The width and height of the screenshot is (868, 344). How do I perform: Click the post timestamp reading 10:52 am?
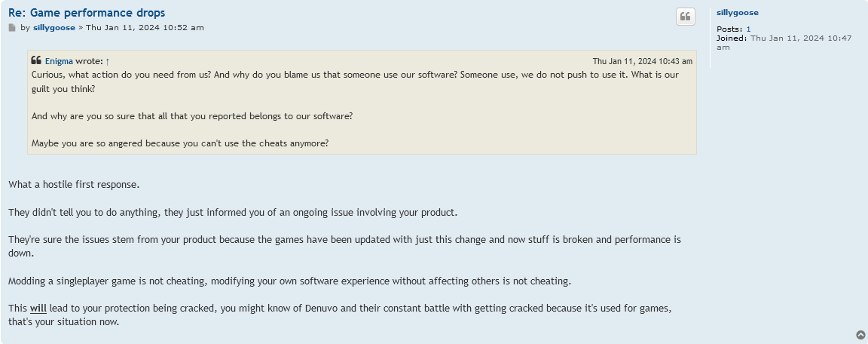pyautogui.click(x=145, y=28)
